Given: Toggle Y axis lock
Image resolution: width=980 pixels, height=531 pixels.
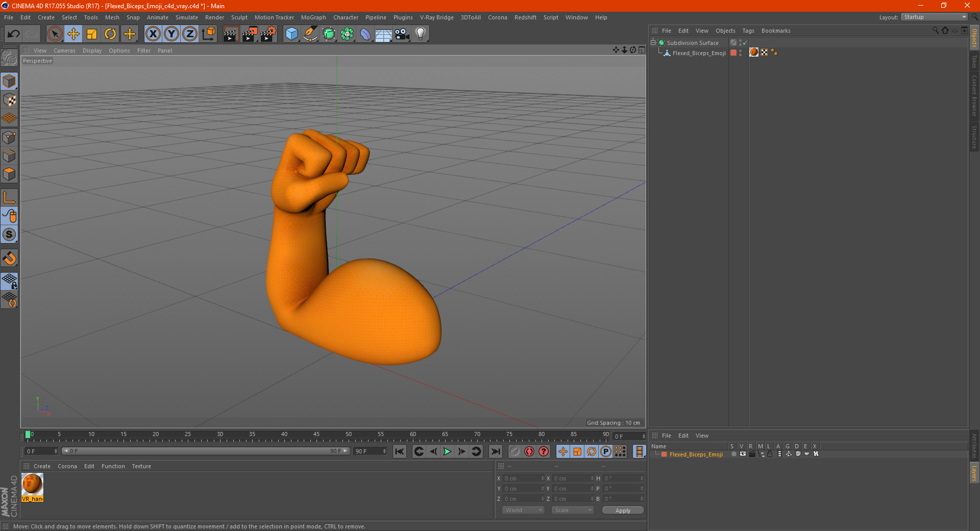Looking at the screenshot, I should click(x=171, y=34).
